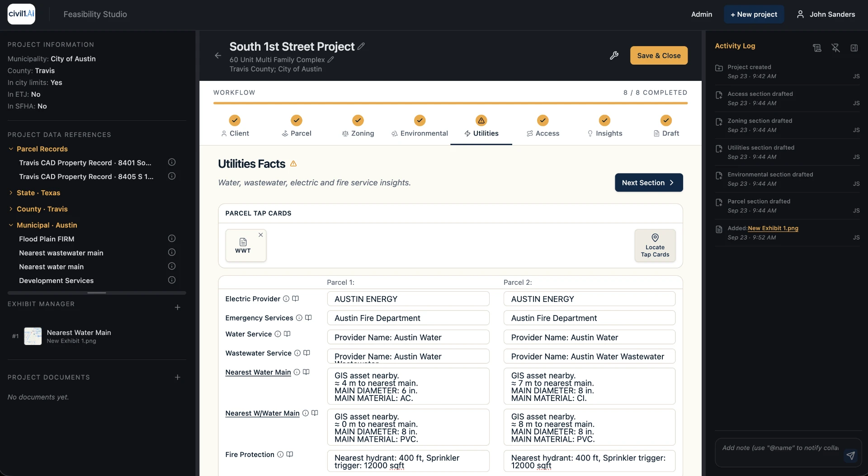Image resolution: width=868 pixels, height=476 pixels.
Task: Click the John Sanders user icon
Action: point(800,14)
